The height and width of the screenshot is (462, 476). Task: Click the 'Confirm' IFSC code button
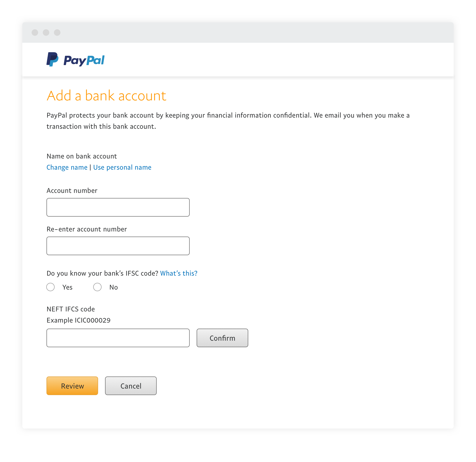pyautogui.click(x=222, y=338)
